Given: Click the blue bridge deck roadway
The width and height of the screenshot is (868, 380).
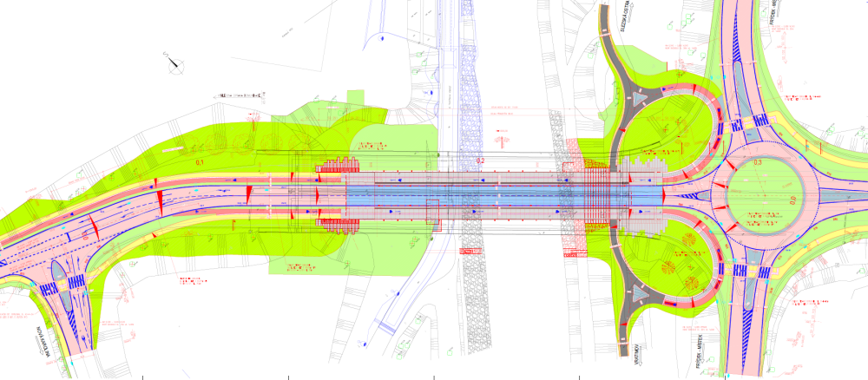Looking at the screenshot, I should point(486,199).
